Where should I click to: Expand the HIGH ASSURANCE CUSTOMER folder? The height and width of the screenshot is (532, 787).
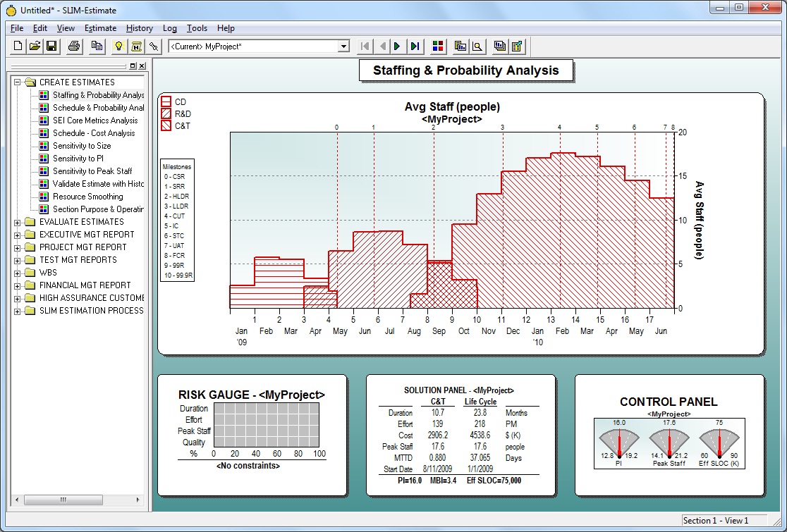(x=17, y=298)
